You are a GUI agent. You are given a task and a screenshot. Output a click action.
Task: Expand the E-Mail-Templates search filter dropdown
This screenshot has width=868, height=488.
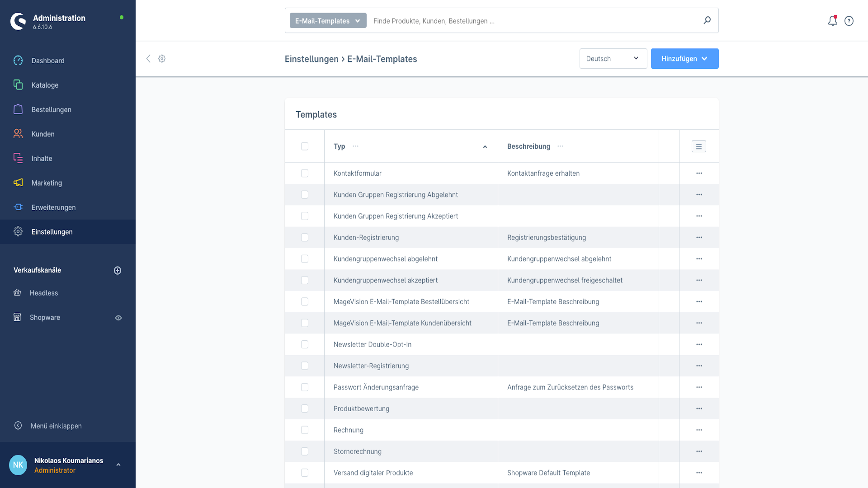coord(328,21)
